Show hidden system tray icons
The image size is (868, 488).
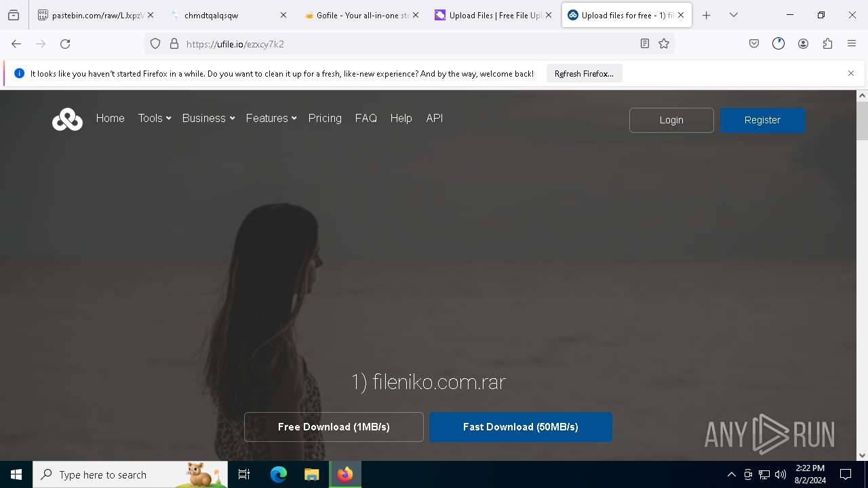click(731, 474)
